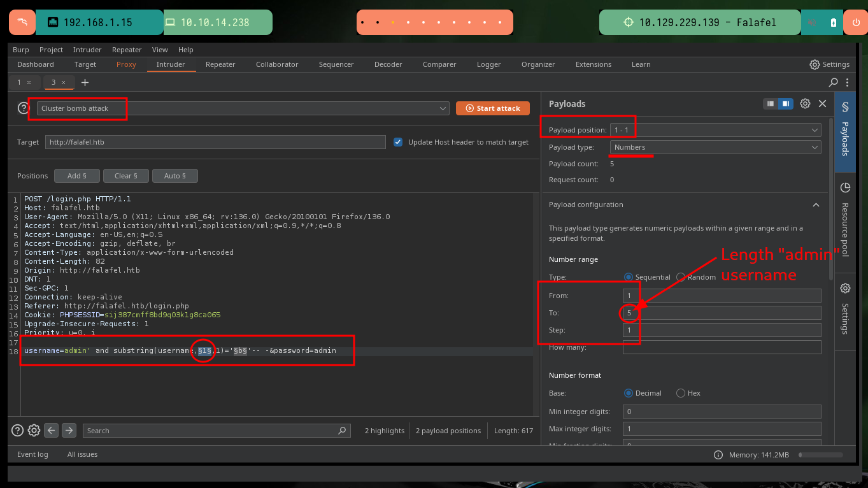Select Random number range type
Image resolution: width=868 pixels, height=488 pixels.
click(681, 277)
